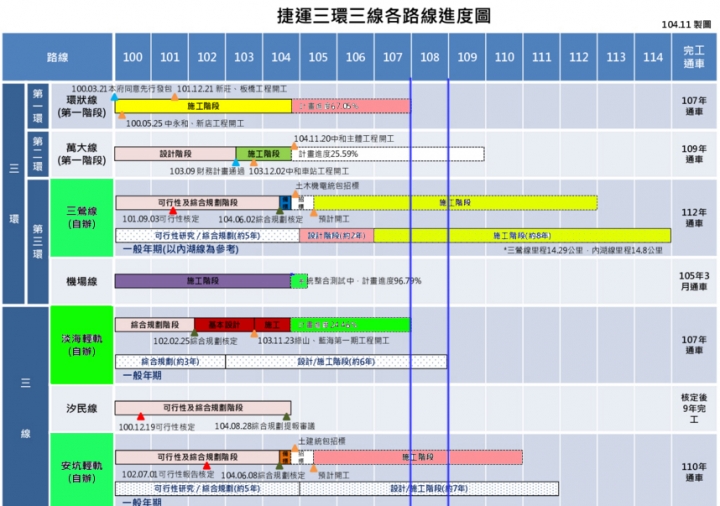Image resolution: width=720 pixels, height=506 pixels.
Task: Click the red 施工 bar of 淡海輕軌
Action: [272, 325]
